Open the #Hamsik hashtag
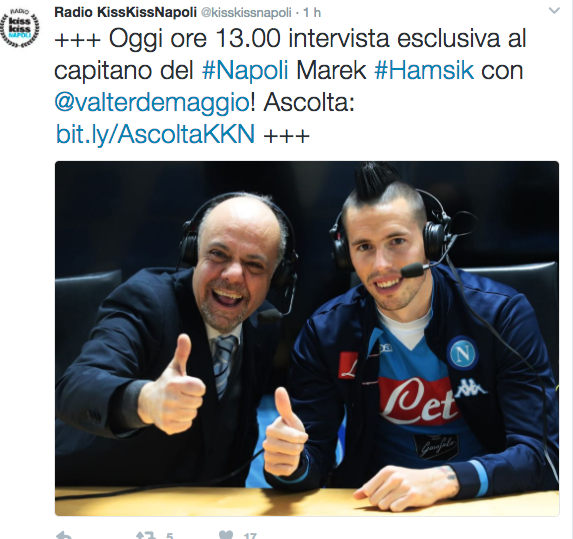The height and width of the screenshot is (539, 573). (x=424, y=70)
